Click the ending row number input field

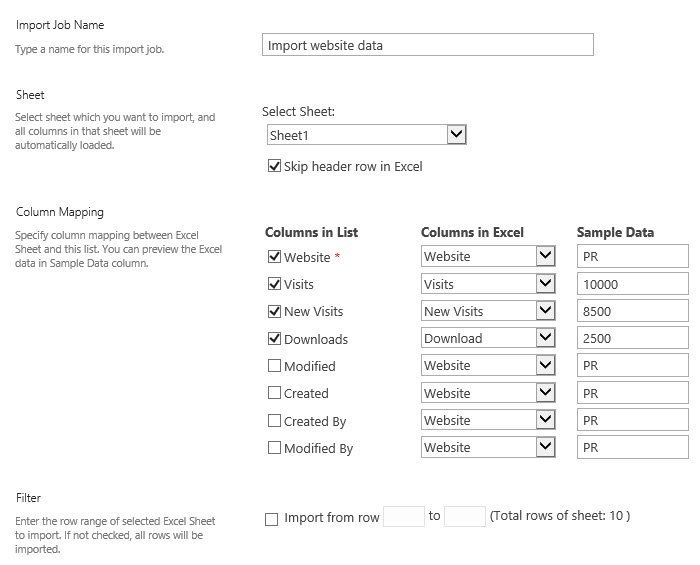(x=464, y=517)
